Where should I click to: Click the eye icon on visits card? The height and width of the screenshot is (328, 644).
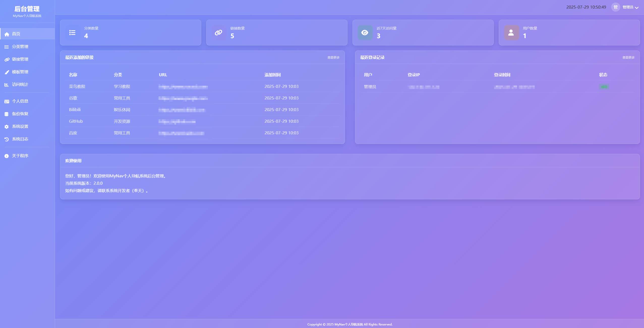tap(365, 33)
